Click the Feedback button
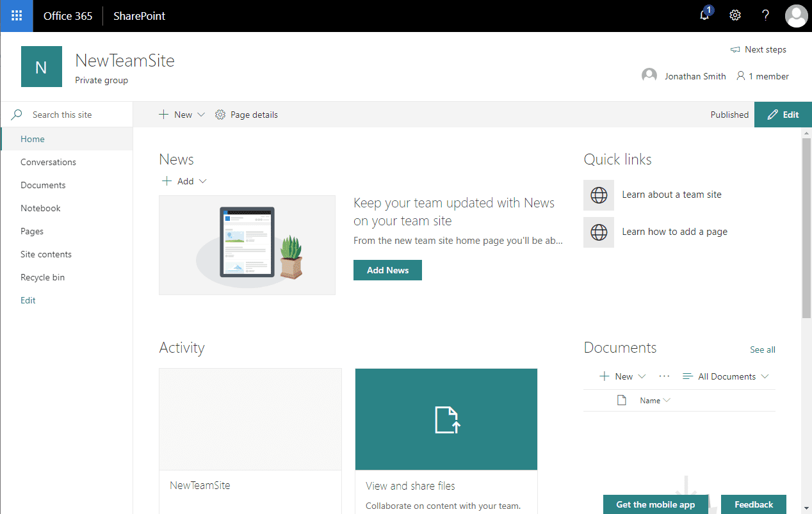The image size is (812, 514). pyautogui.click(x=754, y=504)
